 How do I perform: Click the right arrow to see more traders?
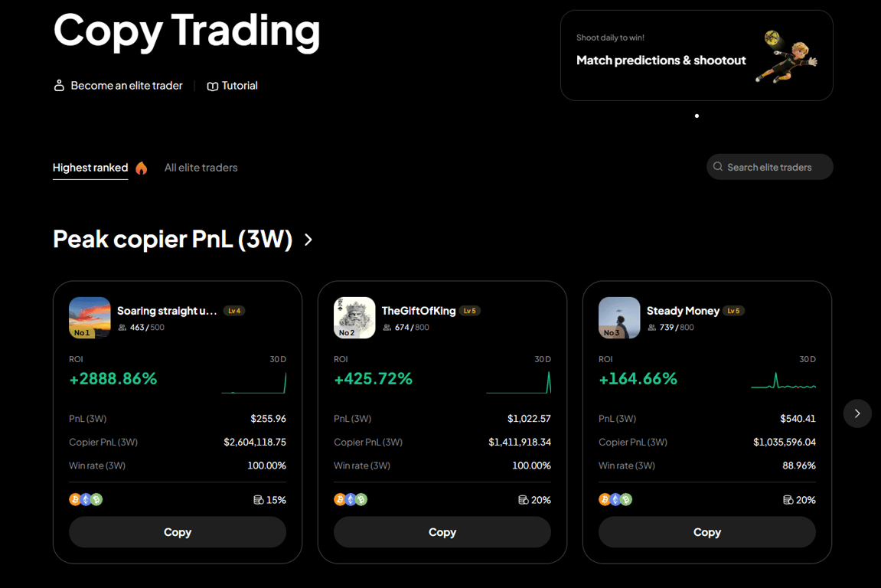click(857, 413)
